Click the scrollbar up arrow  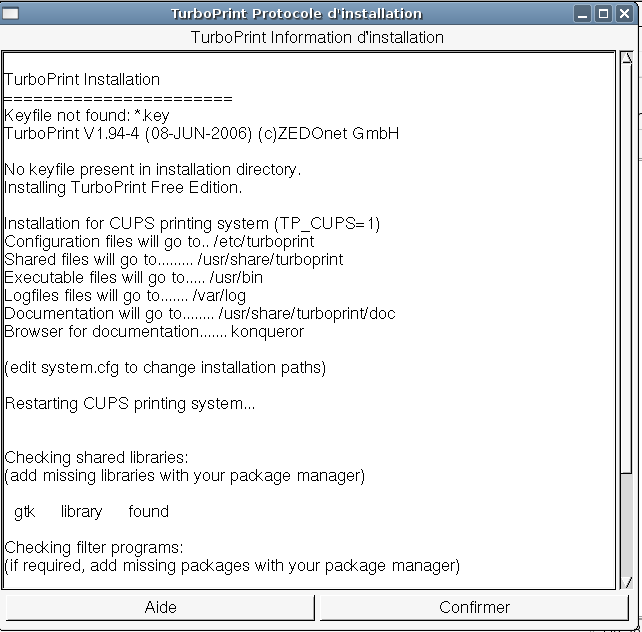(x=626, y=58)
